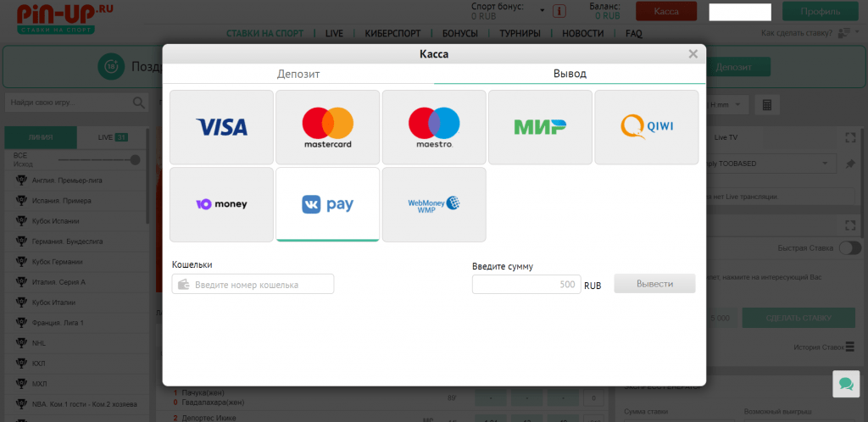Viewport: 868px width, 422px height.
Task: Open the NBA Ком.1 гости entry
Action: [75, 404]
